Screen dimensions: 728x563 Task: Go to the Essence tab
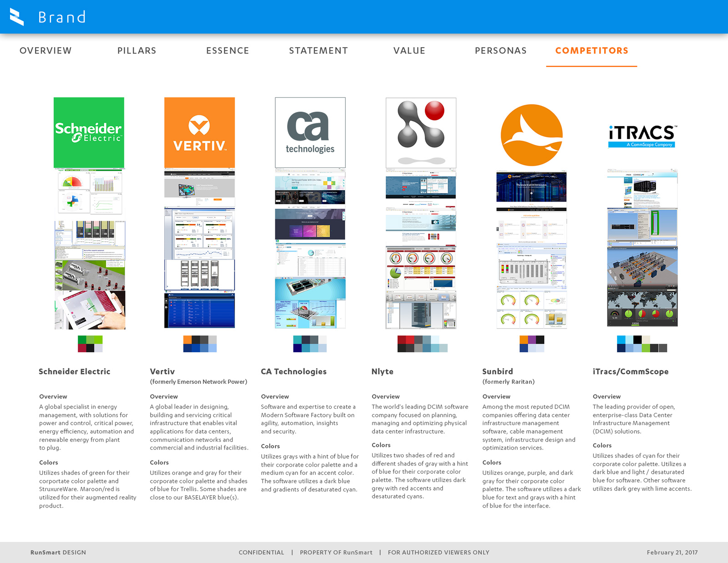pyautogui.click(x=227, y=51)
